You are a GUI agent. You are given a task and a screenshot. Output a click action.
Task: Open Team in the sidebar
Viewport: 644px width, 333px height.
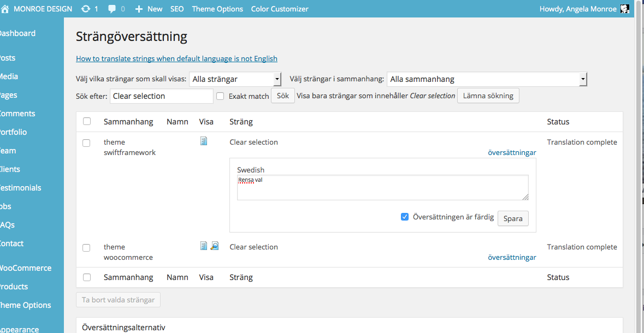point(8,151)
